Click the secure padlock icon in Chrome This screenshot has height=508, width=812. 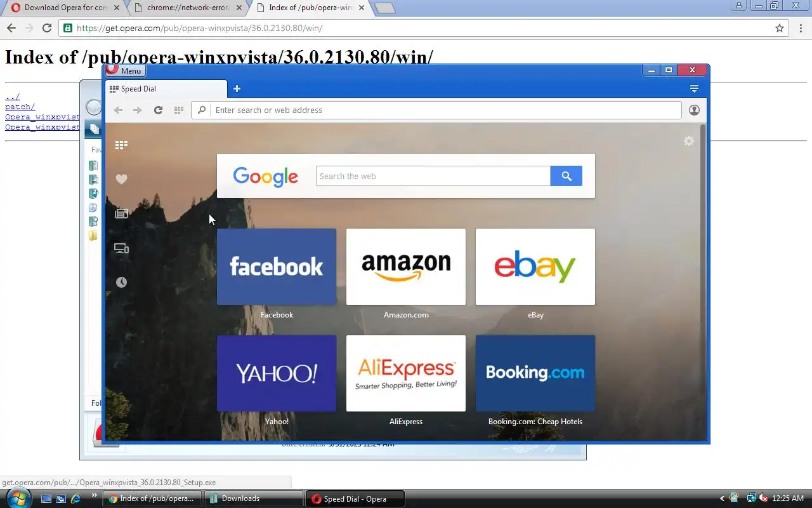coord(68,28)
